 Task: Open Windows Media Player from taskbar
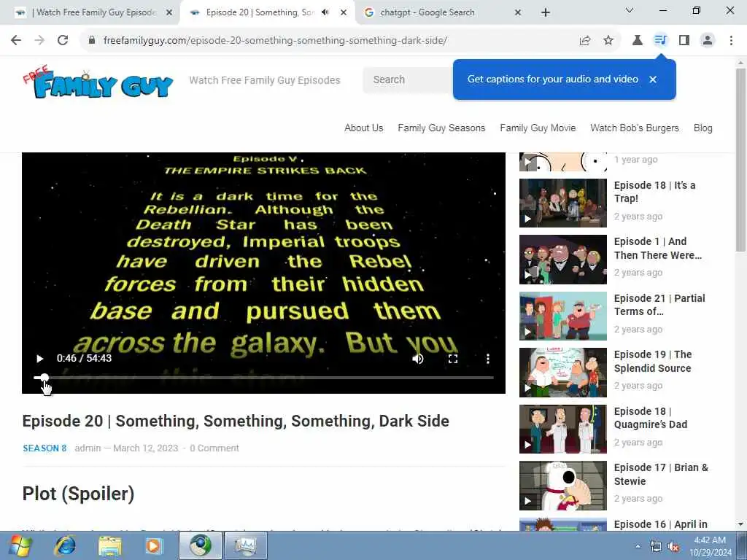pyautogui.click(x=154, y=545)
